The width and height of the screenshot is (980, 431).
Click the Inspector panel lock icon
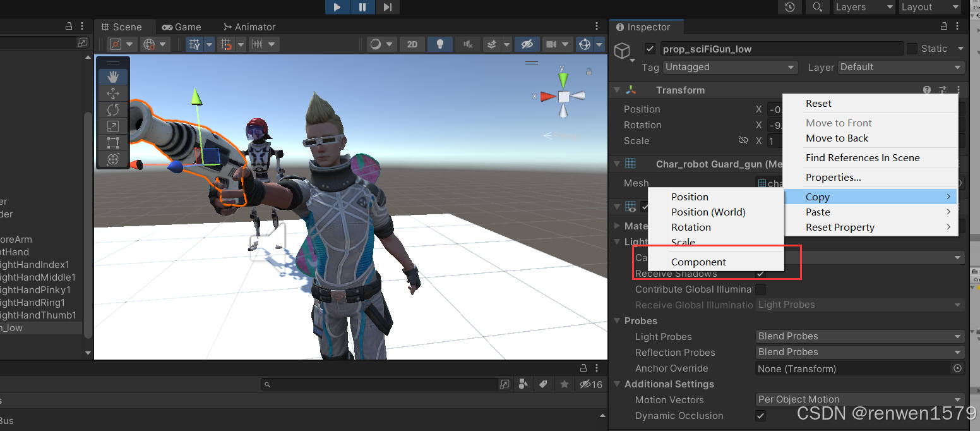click(x=944, y=27)
